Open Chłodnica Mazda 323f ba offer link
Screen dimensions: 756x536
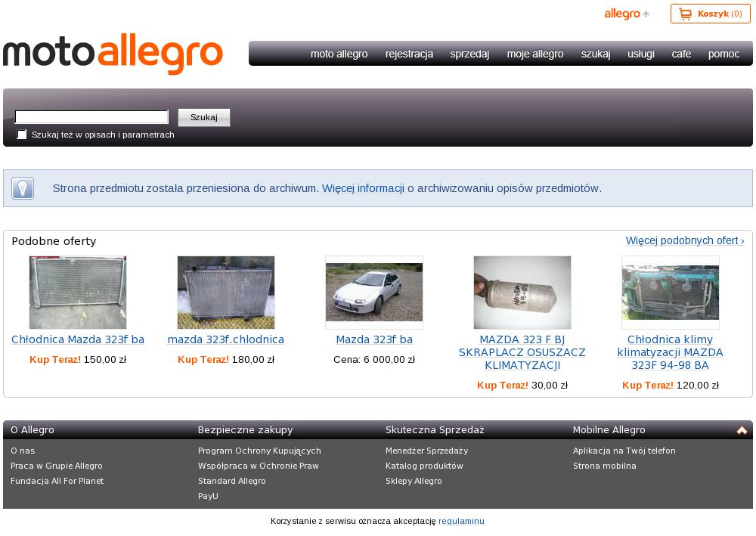tap(78, 339)
